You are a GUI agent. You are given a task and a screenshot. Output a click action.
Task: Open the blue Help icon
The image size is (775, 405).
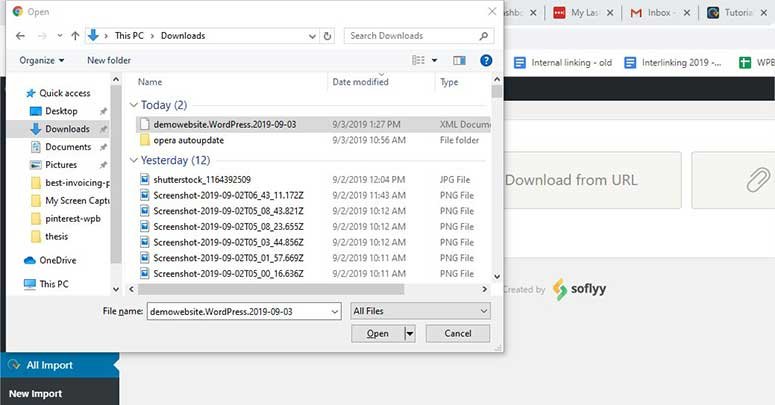click(x=486, y=60)
